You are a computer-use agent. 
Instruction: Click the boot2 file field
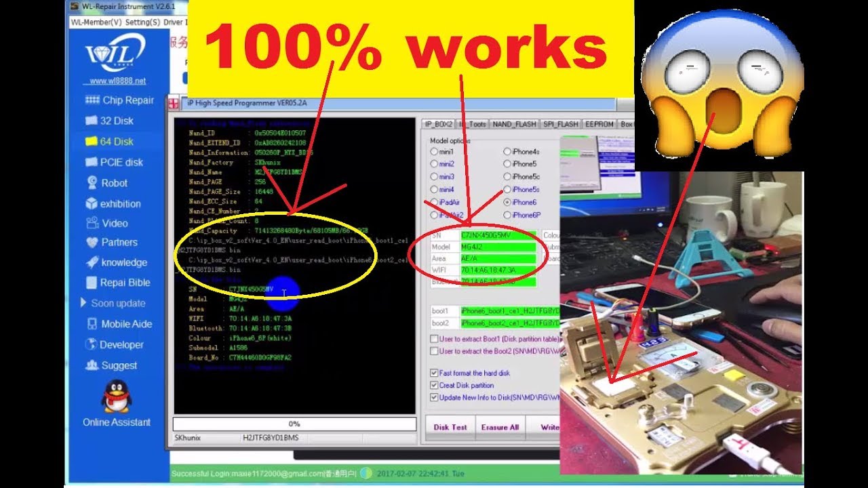pyautogui.click(x=510, y=323)
